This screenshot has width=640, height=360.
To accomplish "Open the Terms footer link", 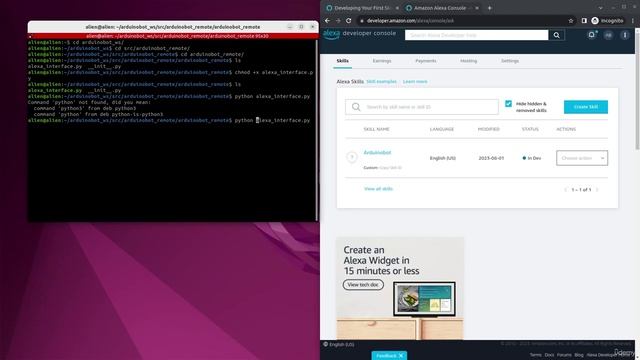I will pos(536,355).
